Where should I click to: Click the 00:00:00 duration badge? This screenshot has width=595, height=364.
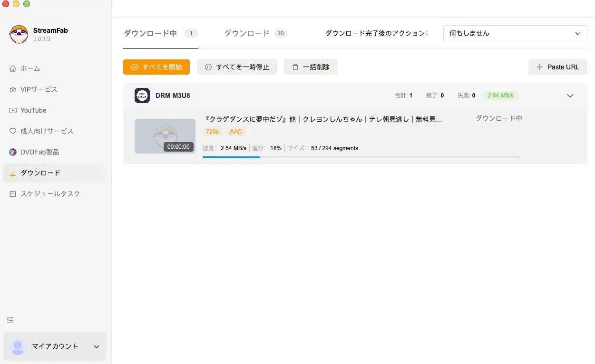[179, 147]
